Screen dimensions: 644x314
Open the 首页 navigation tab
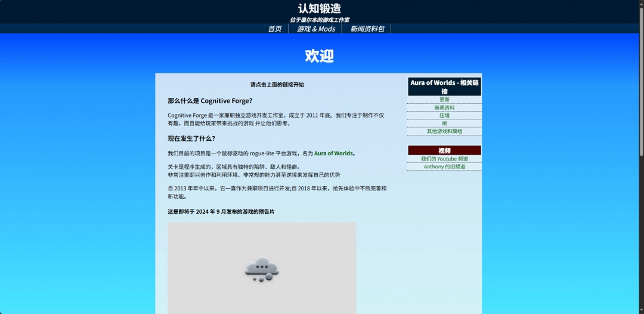(x=274, y=29)
